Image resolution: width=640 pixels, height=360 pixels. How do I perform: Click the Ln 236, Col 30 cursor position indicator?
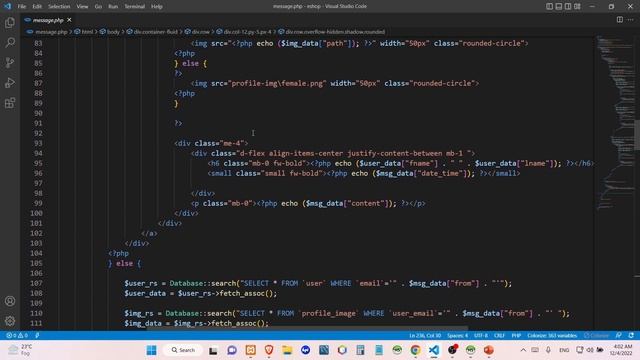tap(425, 336)
